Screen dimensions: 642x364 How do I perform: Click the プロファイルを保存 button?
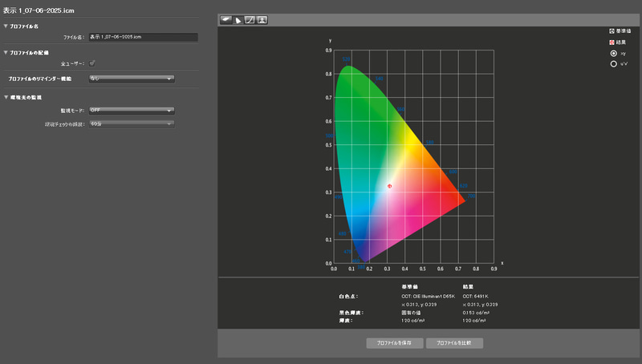395,342
